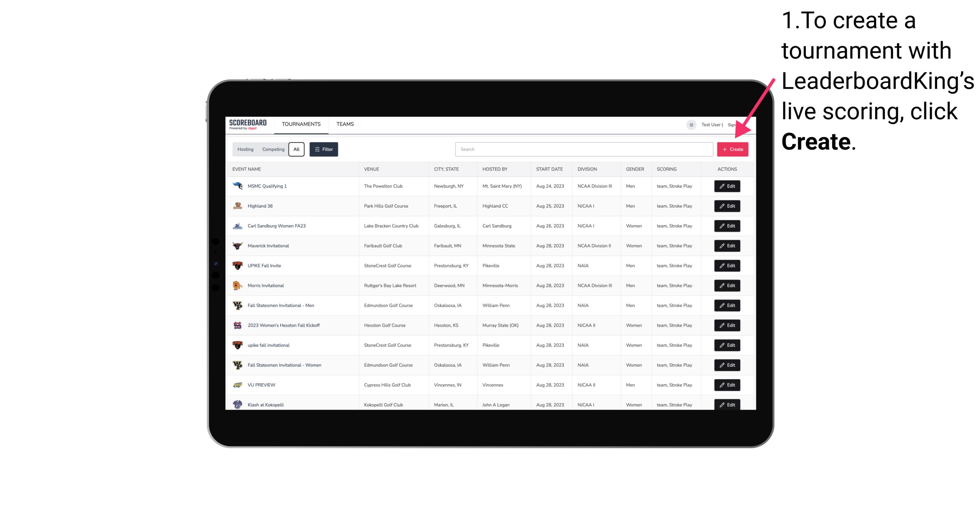The image size is (980, 527).
Task: Select the Competing filter tab
Action: [273, 149]
